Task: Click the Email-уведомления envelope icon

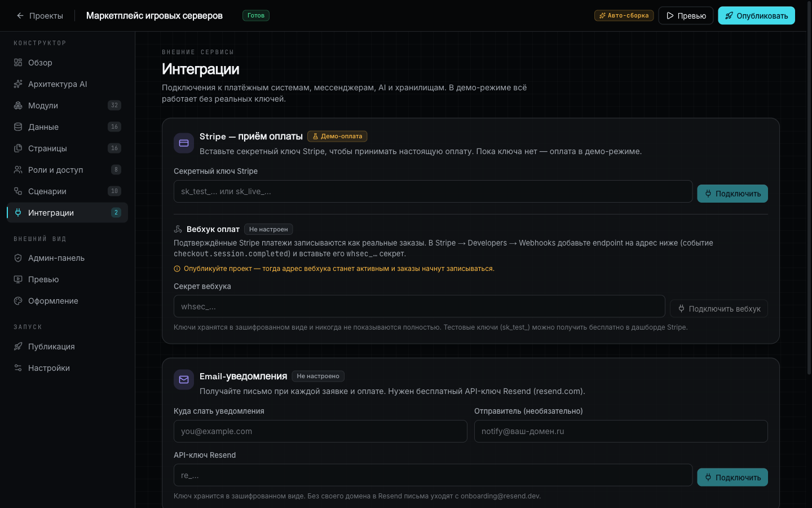Action: click(184, 380)
